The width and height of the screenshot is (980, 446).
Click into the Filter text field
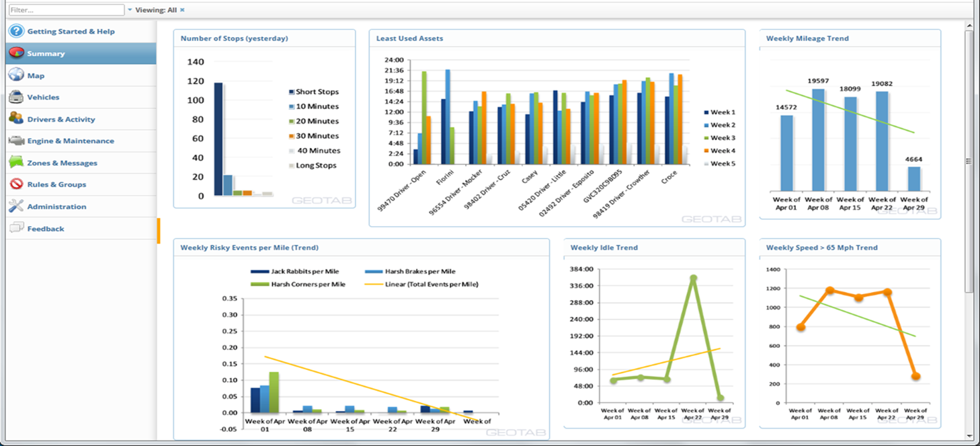pos(66,10)
